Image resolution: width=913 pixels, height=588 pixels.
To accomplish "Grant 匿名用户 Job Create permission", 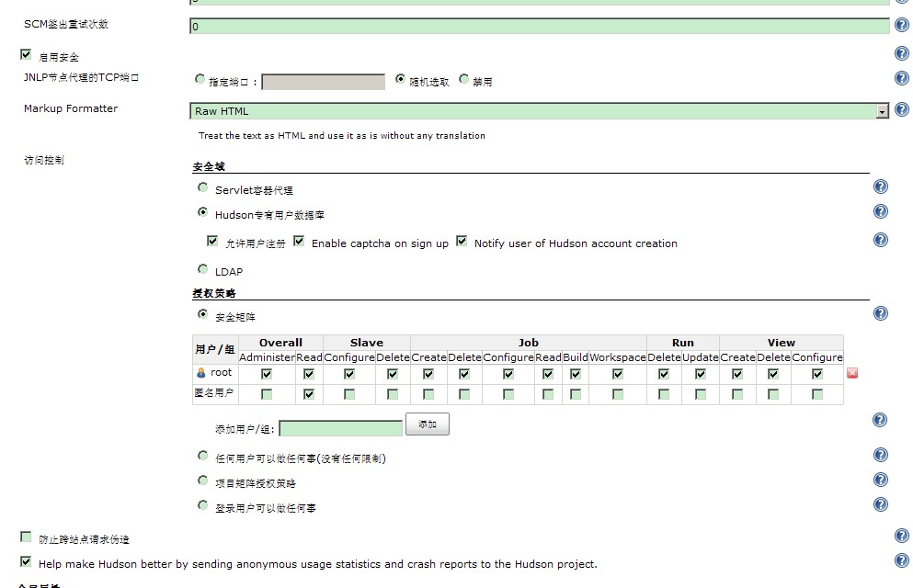I will pos(428,394).
